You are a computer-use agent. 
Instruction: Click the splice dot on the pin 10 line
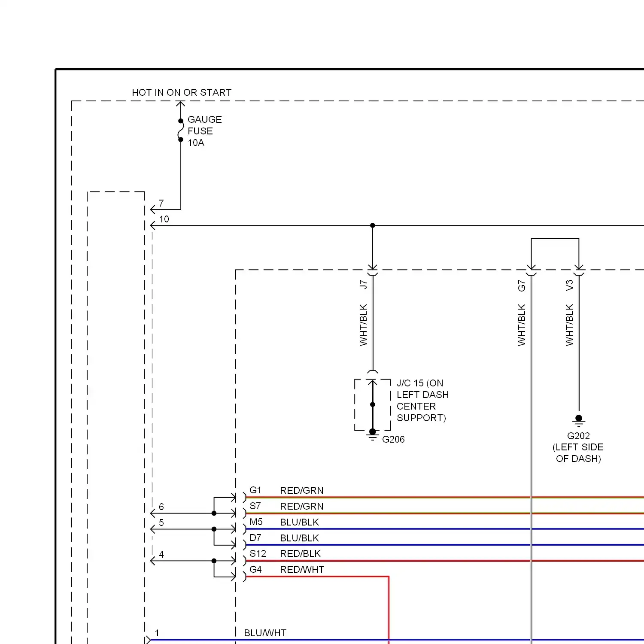pyautogui.click(x=373, y=225)
